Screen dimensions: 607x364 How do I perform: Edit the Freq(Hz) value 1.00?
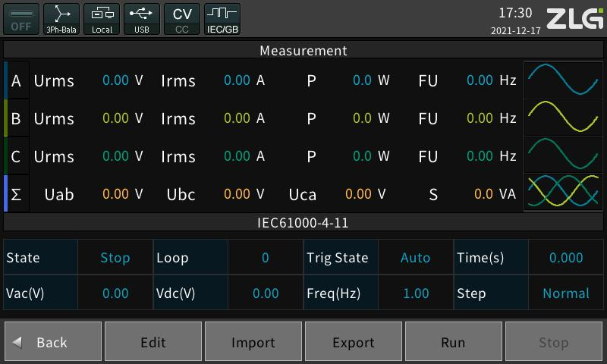point(415,293)
